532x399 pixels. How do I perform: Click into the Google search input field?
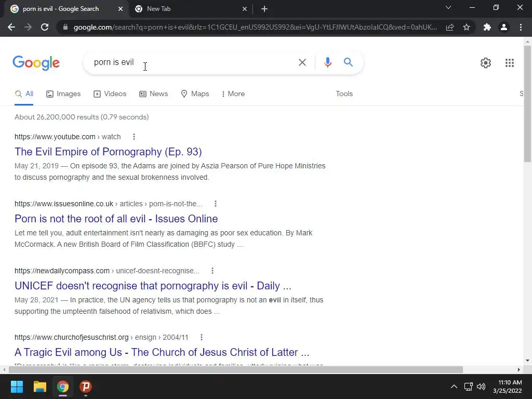pyautogui.click(x=193, y=62)
